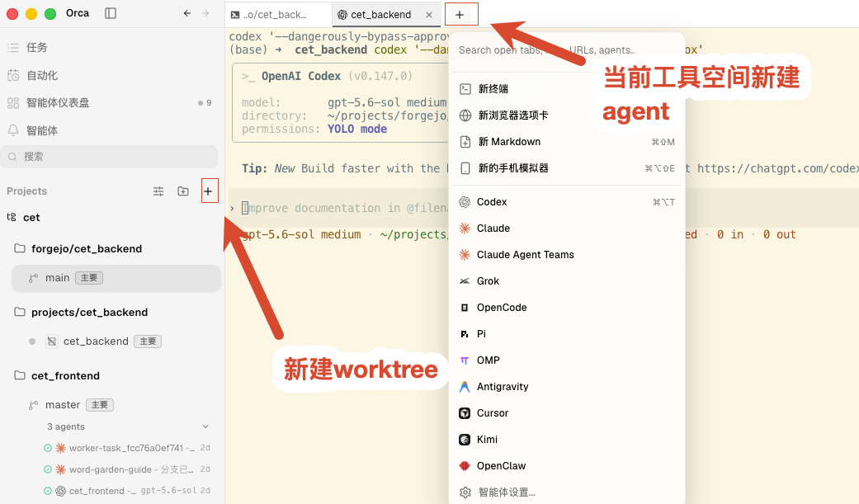
Task: Open 智能体设置 gear option
Action: (x=567, y=492)
